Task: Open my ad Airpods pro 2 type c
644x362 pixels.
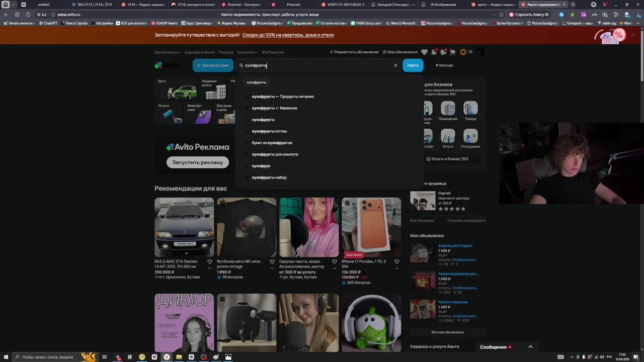Action: click(x=455, y=246)
